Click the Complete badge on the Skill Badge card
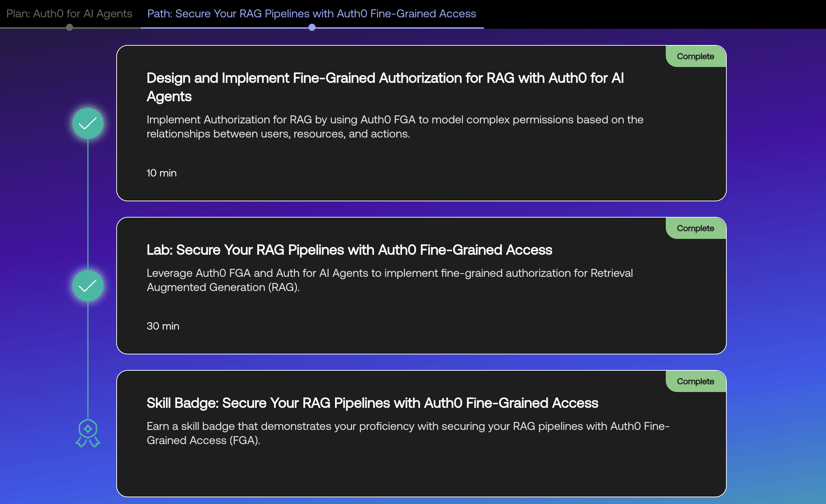826x504 pixels. (696, 381)
